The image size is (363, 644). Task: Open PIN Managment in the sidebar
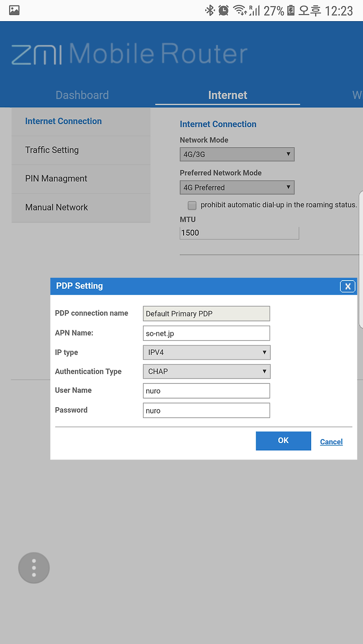[81, 179]
